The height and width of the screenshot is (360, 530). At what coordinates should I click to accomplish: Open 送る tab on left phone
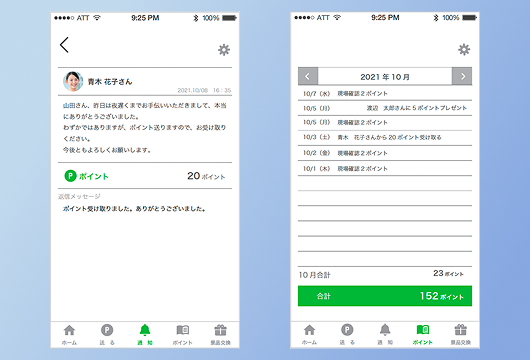click(107, 335)
